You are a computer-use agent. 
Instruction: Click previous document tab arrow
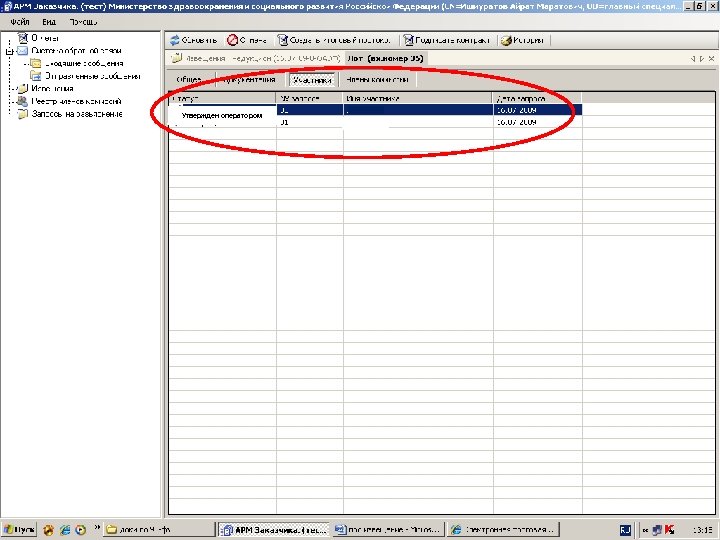[693, 59]
